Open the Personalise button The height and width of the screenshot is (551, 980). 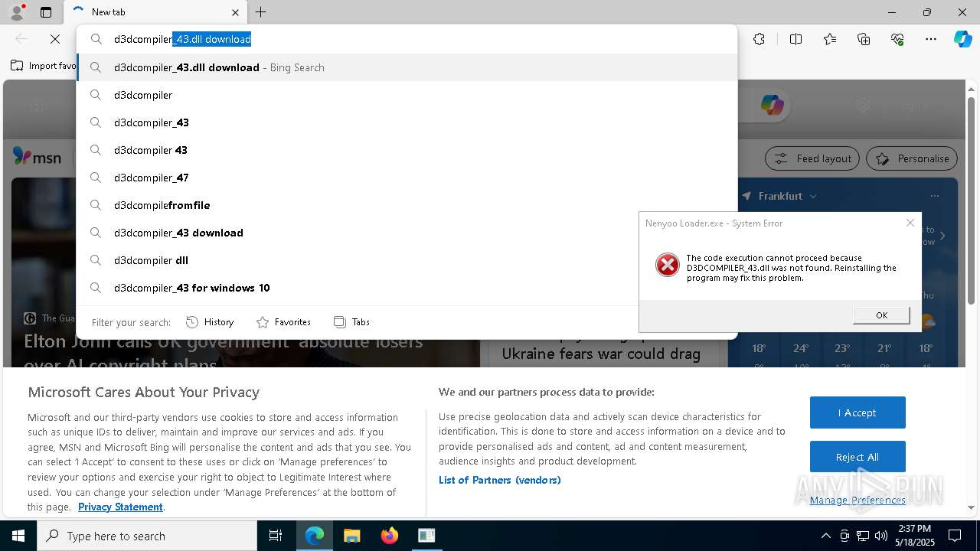(912, 158)
